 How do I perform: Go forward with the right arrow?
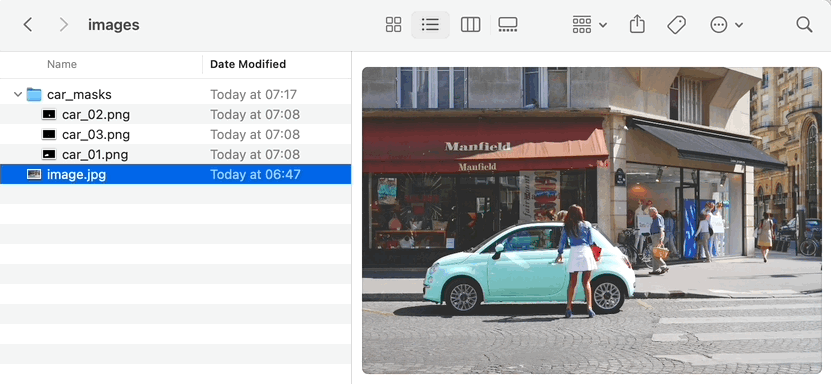[x=64, y=24]
